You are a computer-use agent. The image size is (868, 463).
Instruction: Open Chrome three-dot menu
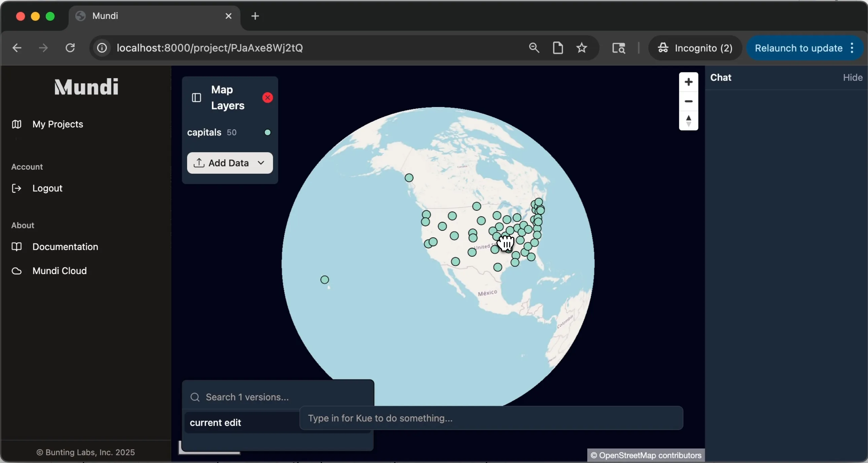tap(852, 48)
